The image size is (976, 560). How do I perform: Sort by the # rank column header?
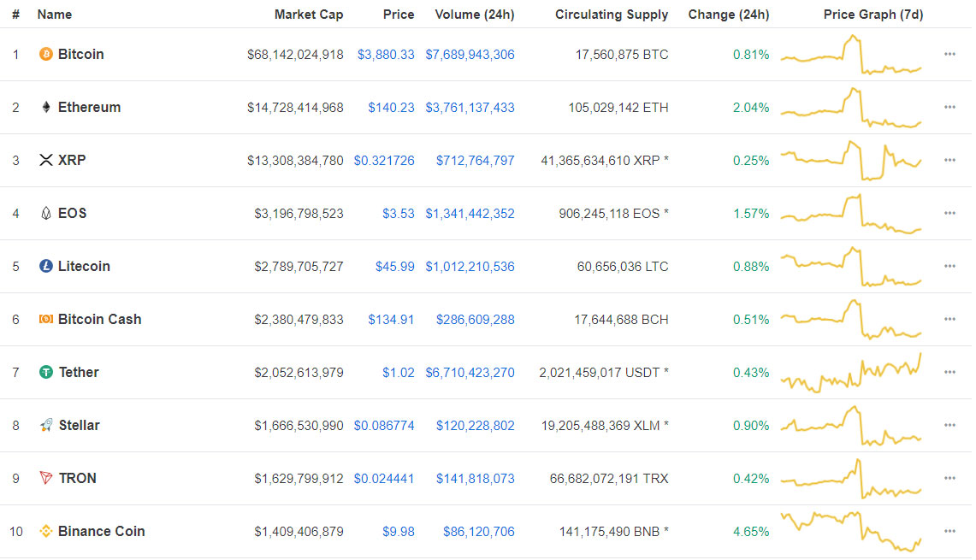pyautogui.click(x=15, y=15)
